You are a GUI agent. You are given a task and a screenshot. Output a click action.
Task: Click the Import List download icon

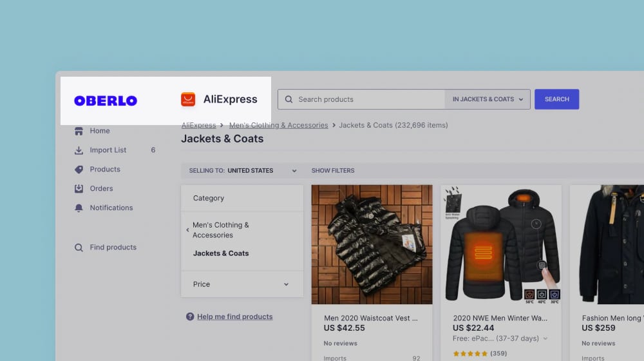pyautogui.click(x=79, y=150)
